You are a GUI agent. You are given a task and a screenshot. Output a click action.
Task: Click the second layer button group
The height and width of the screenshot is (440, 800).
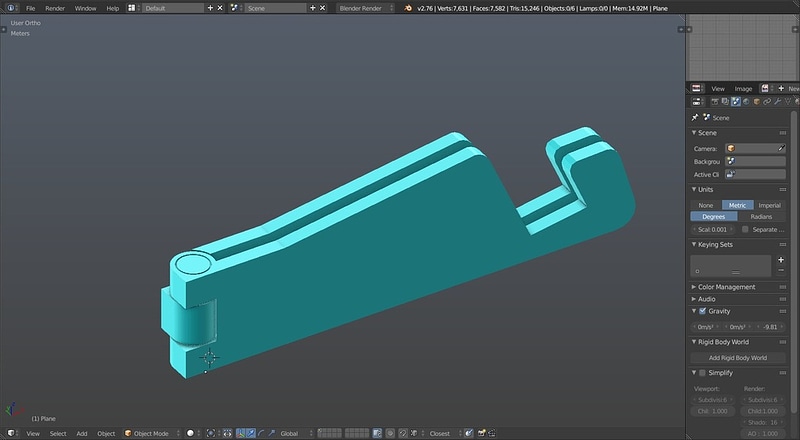click(x=357, y=433)
